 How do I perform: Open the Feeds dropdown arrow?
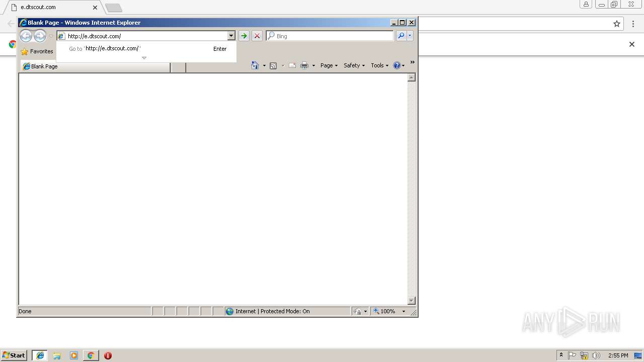pyautogui.click(x=283, y=66)
